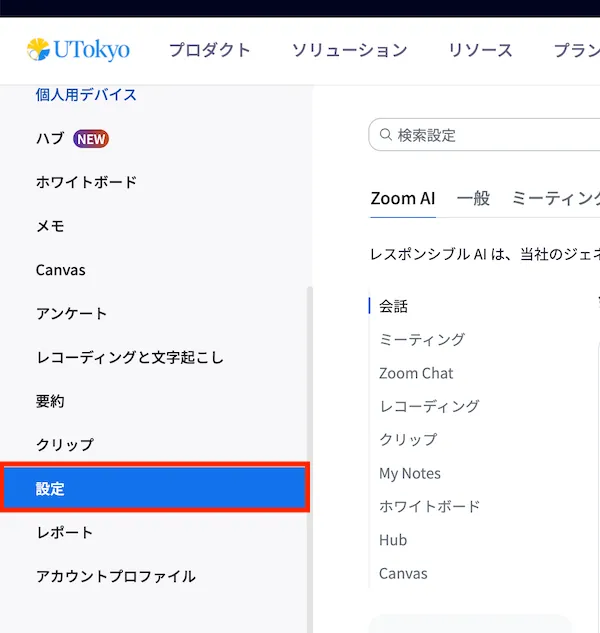Jump to My Notes section
The height and width of the screenshot is (633, 600).
pos(410,473)
